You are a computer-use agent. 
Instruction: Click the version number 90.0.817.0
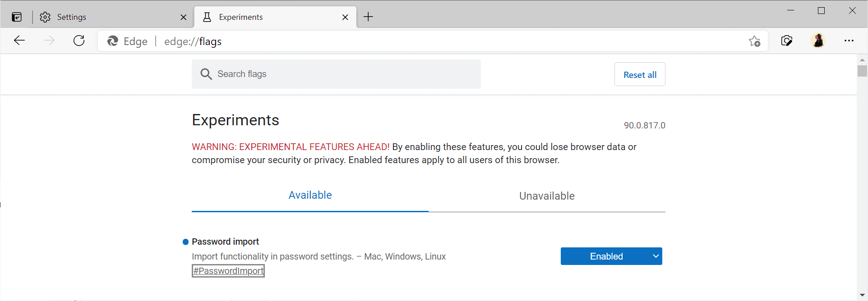pos(644,126)
